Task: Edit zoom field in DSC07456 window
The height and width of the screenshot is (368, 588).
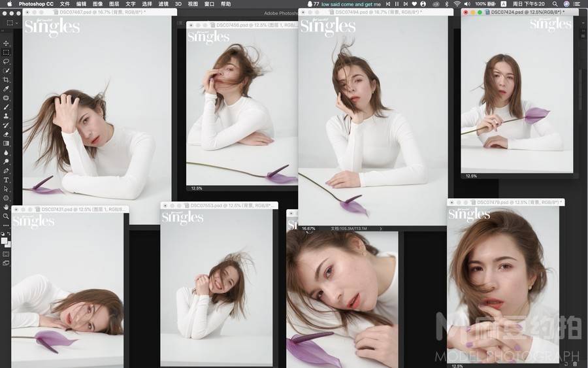Action: pos(197,188)
